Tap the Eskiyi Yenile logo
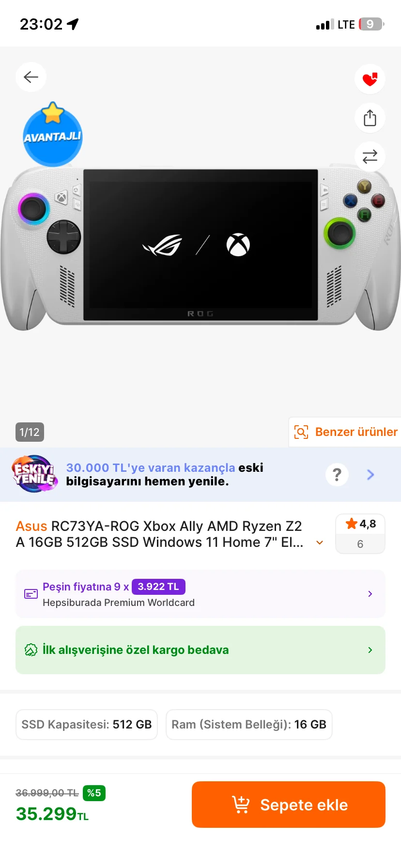The height and width of the screenshot is (868, 401). pos(35,474)
